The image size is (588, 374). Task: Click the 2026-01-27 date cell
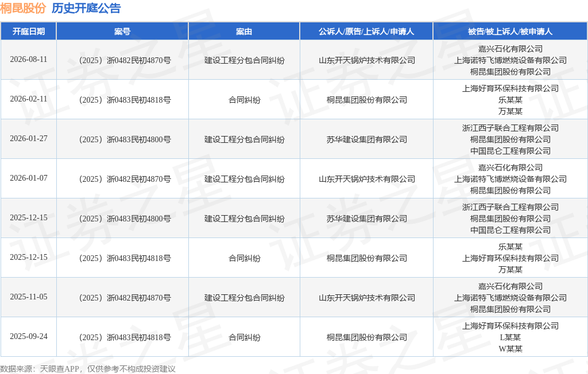tap(29, 139)
